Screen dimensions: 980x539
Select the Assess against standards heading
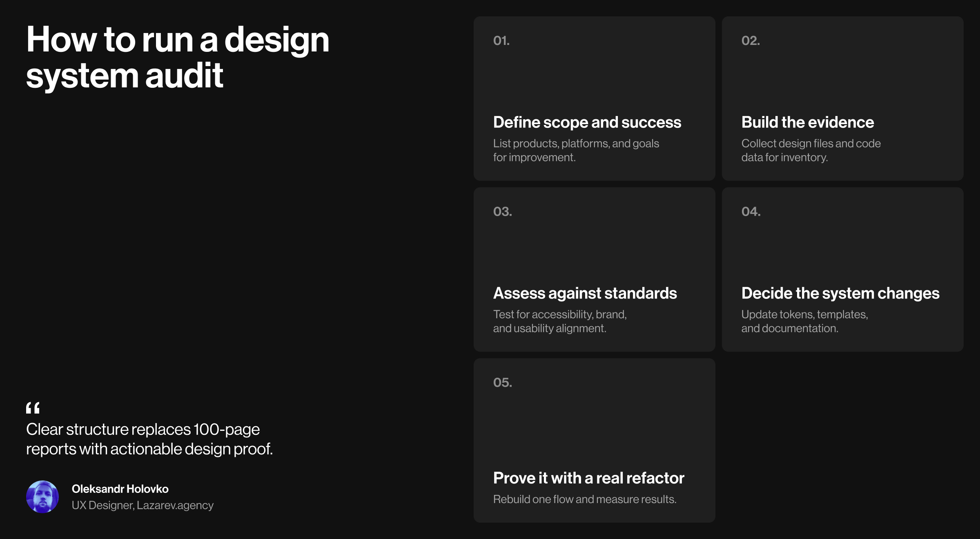pyautogui.click(x=585, y=292)
